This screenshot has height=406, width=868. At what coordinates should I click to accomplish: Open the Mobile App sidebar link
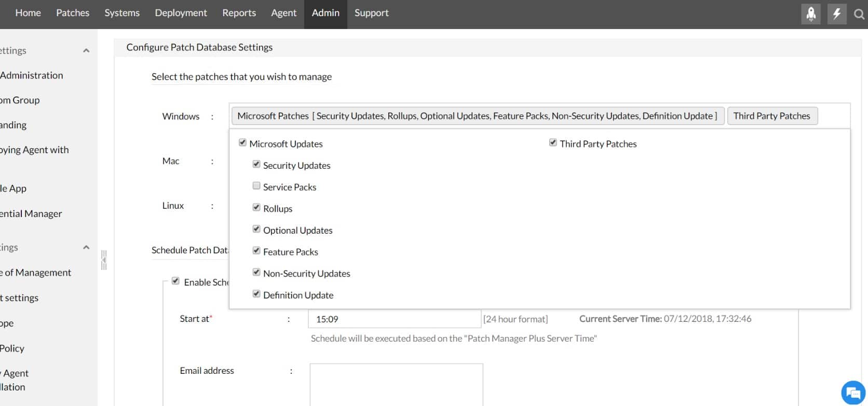[13, 188]
